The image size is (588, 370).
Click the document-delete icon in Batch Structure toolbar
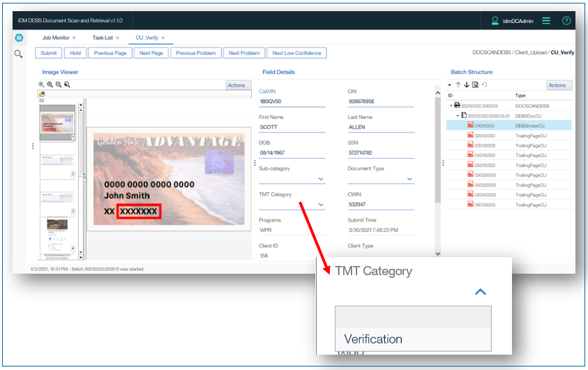[475, 85]
